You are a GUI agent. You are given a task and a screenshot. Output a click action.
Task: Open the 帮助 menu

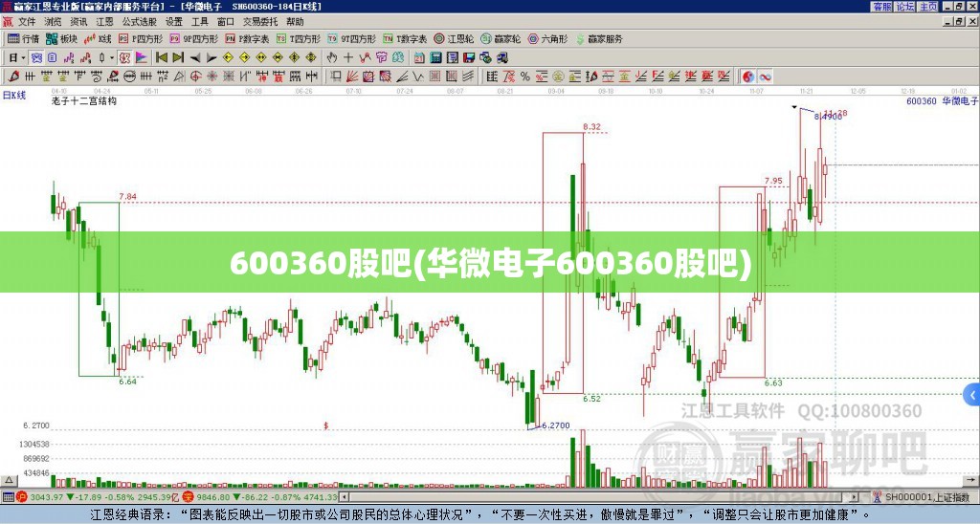295,22
